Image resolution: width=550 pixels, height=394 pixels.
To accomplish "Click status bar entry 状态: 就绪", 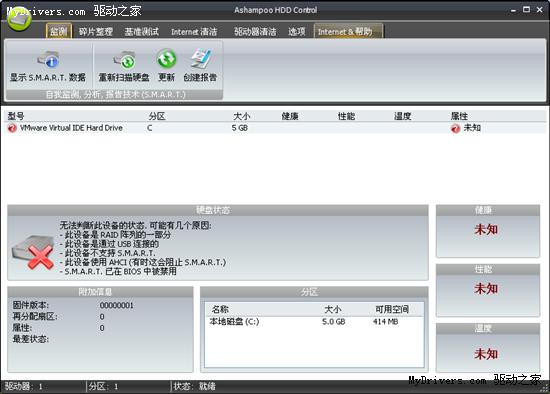I will (195, 387).
